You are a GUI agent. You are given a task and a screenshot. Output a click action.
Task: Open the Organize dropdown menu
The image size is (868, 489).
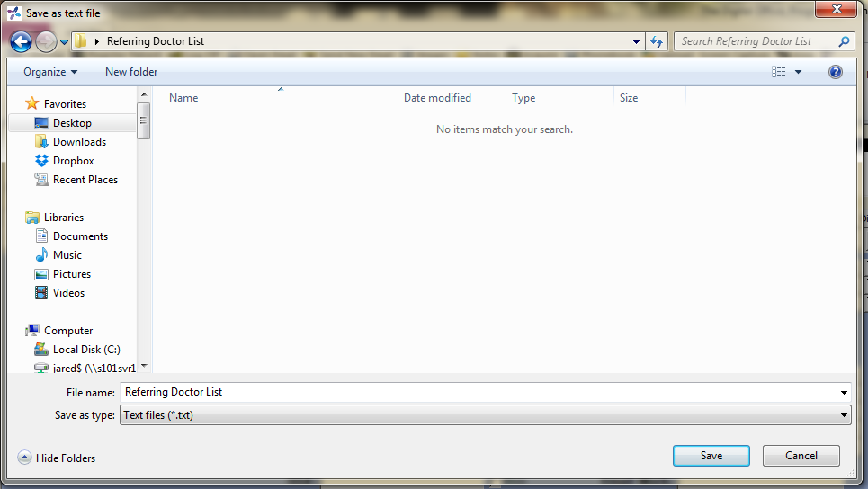click(50, 72)
